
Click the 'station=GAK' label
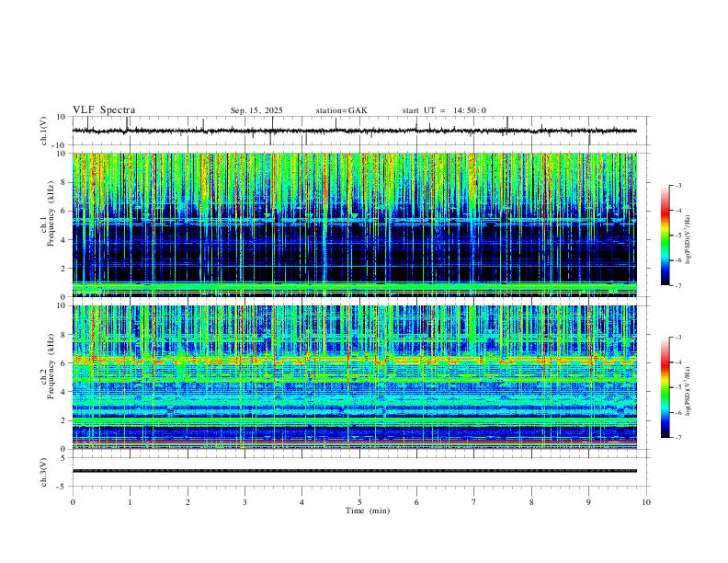tap(341, 110)
